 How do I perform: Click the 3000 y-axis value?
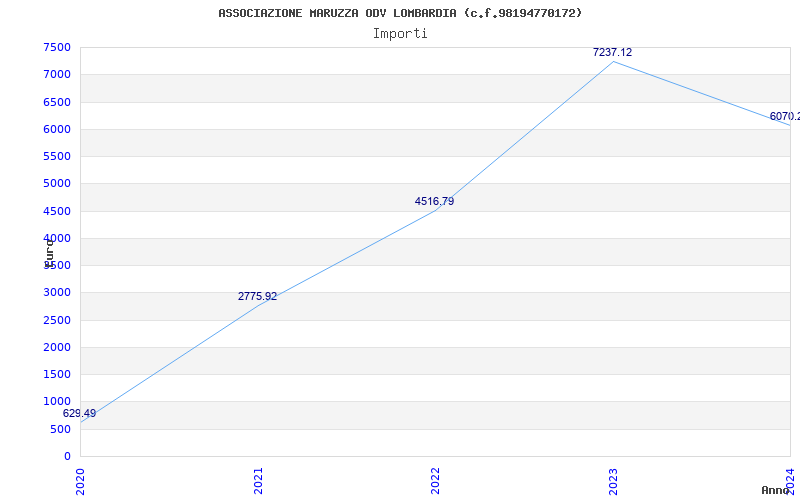coord(57,293)
